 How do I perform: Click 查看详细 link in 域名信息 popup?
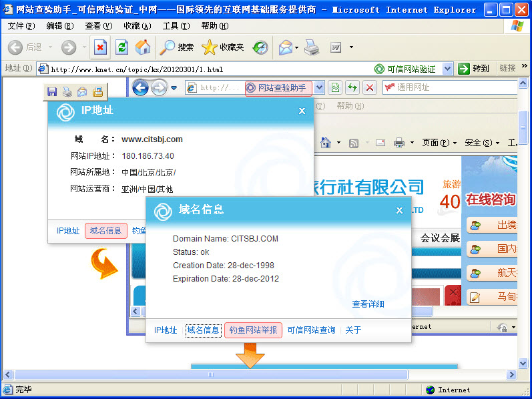[x=368, y=304]
